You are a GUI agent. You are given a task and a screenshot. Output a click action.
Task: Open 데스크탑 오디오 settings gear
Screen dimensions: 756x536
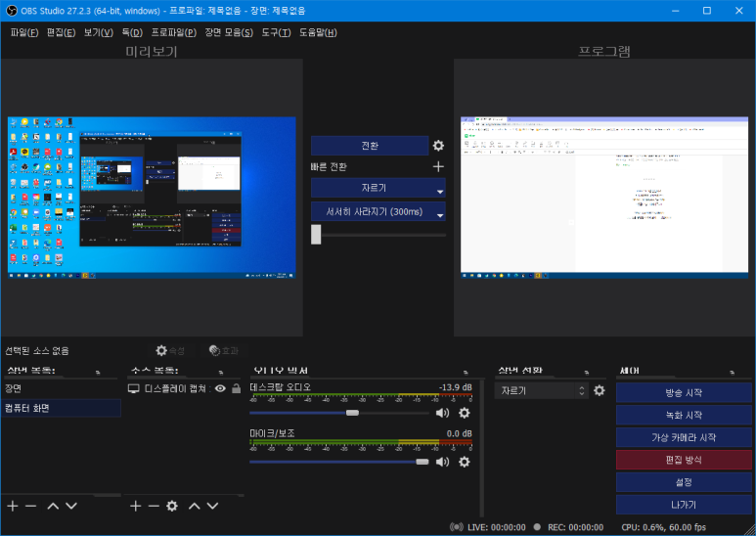(465, 413)
